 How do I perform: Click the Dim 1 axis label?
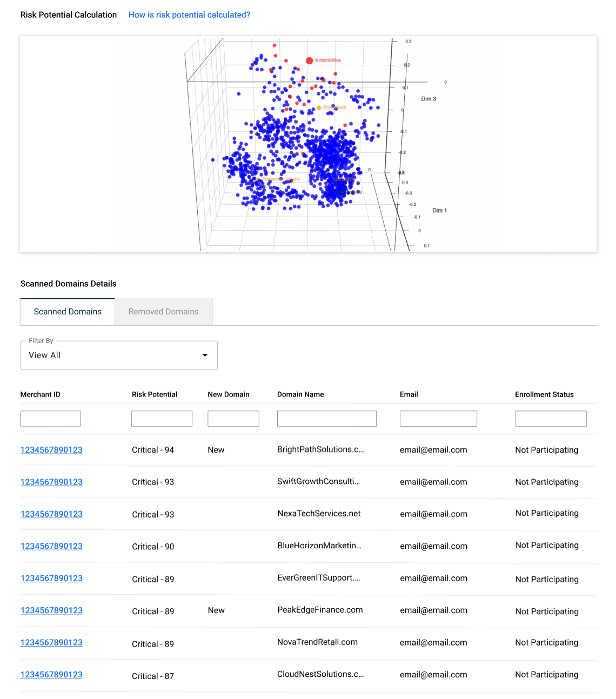click(x=439, y=211)
